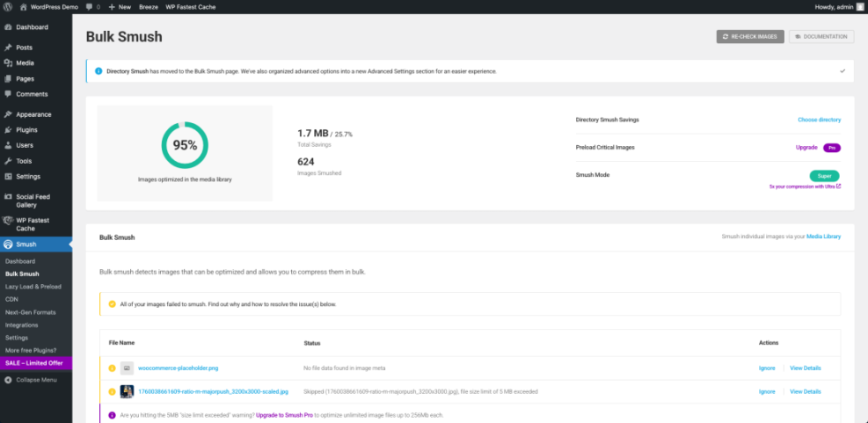This screenshot has height=423, width=868.
Task: Click the yellow icon in failed-to-smush notice
Action: (112, 304)
